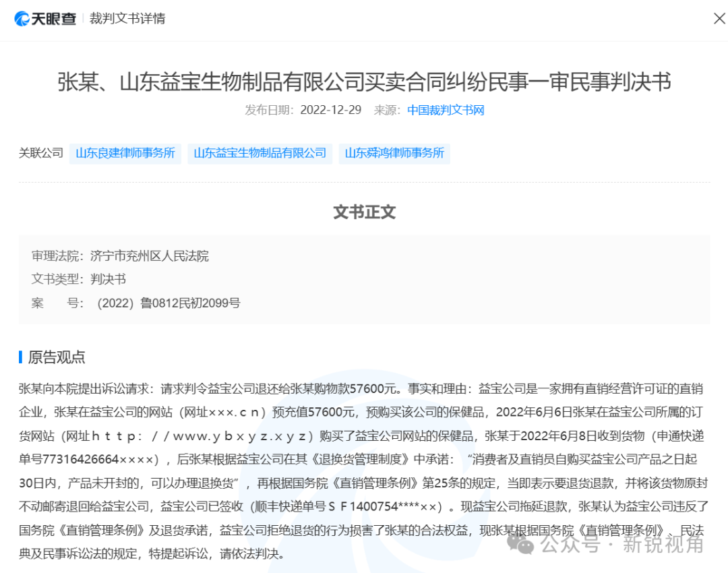
Task: Click the publish date 2022-12-29
Action: (x=330, y=110)
